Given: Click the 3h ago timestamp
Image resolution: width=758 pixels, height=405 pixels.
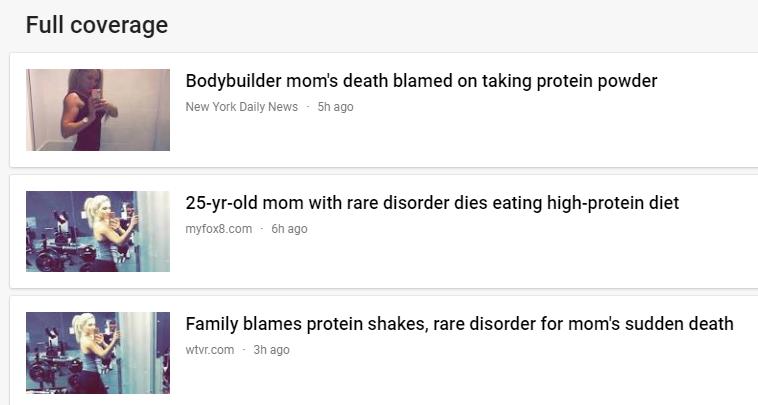Looking at the screenshot, I should click(271, 350).
